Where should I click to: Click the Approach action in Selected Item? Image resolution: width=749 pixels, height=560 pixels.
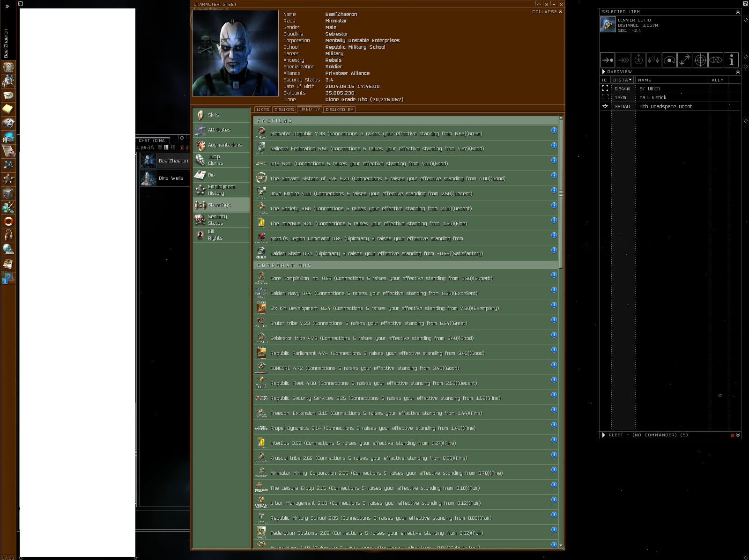[x=608, y=60]
